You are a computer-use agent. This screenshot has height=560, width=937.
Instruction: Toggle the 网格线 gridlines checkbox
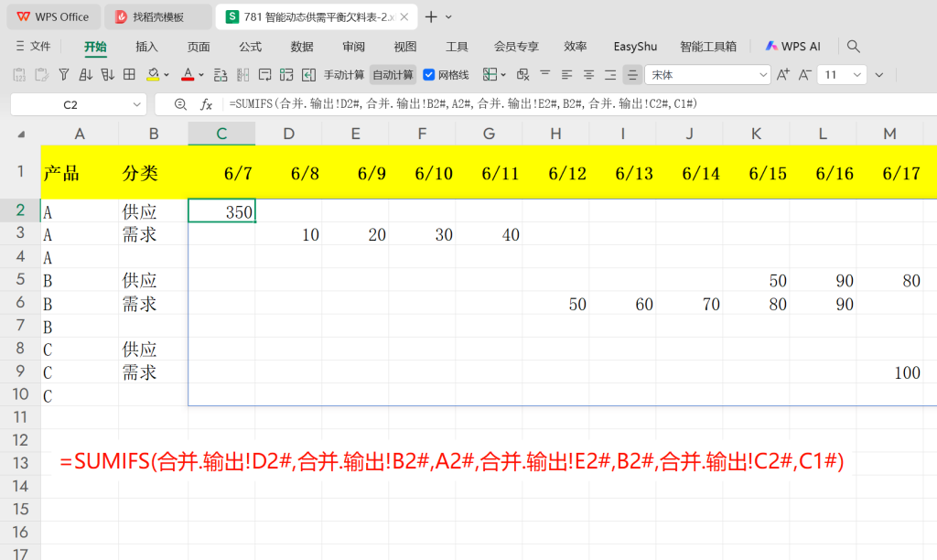pyautogui.click(x=428, y=75)
